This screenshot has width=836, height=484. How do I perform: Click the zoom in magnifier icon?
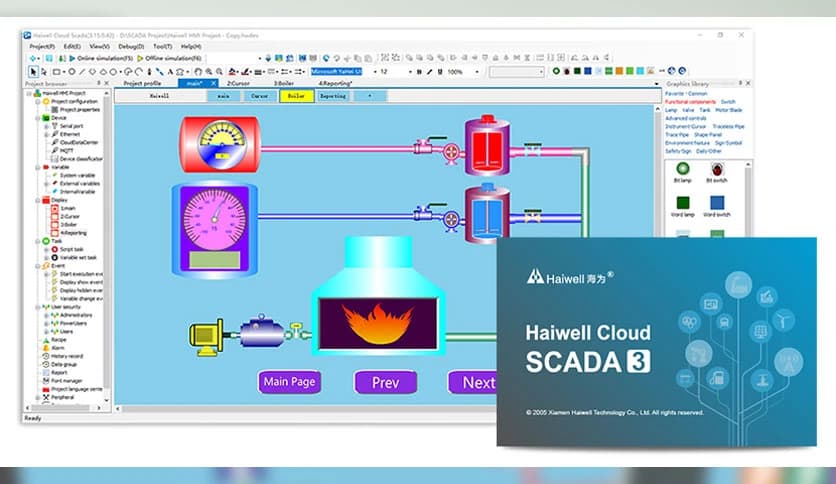click(x=209, y=71)
